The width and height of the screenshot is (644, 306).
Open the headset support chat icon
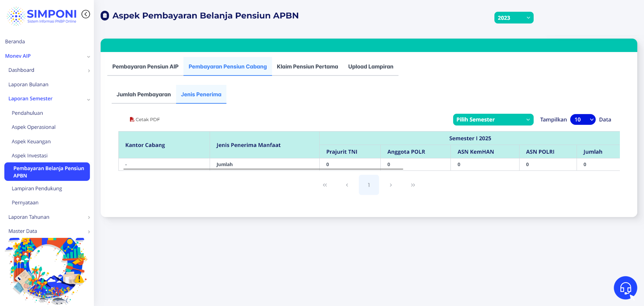point(626,288)
